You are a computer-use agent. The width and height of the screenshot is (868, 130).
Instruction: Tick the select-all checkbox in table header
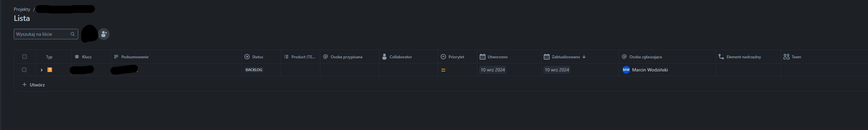tap(24, 57)
